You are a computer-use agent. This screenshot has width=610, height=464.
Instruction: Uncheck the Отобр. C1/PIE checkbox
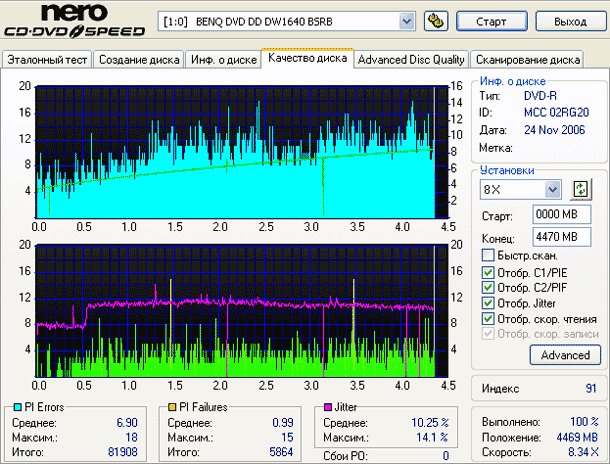click(488, 273)
